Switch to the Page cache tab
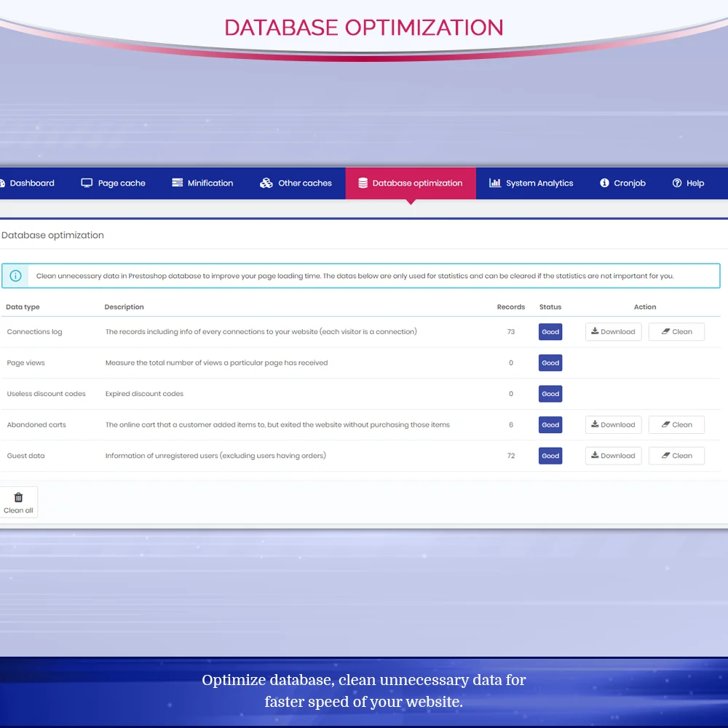 pos(113,183)
